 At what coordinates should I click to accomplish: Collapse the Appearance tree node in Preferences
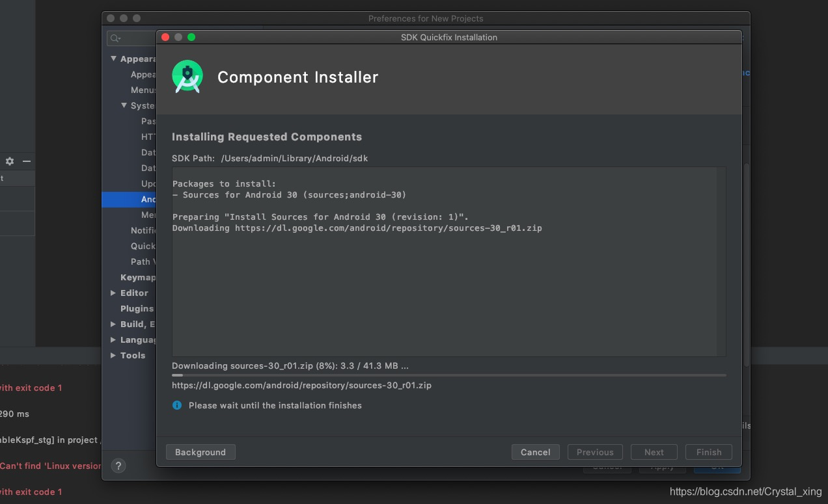[x=114, y=59]
